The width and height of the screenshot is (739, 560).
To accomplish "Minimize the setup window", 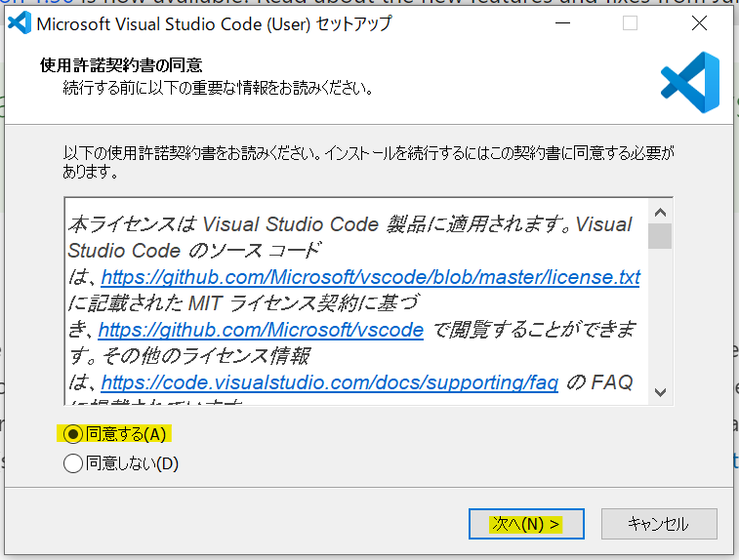I will (562, 23).
